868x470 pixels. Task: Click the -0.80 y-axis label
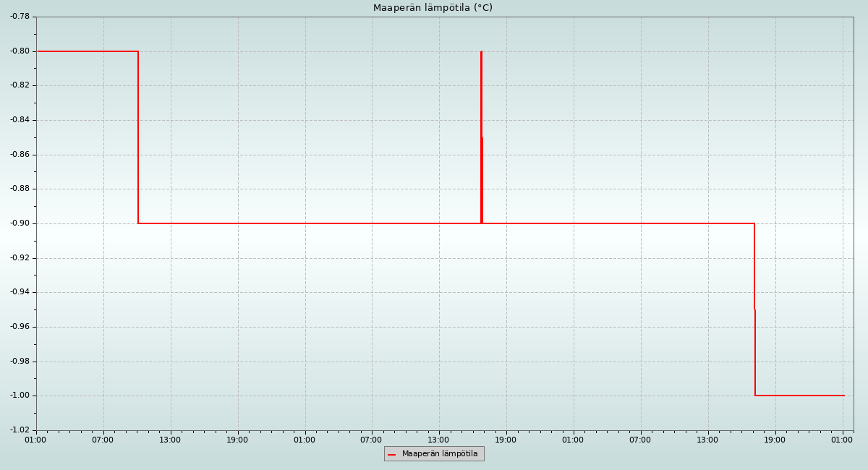[20, 51]
